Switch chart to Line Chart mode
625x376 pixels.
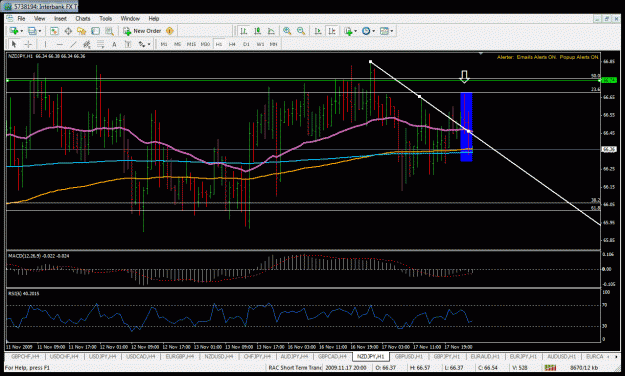point(271,31)
